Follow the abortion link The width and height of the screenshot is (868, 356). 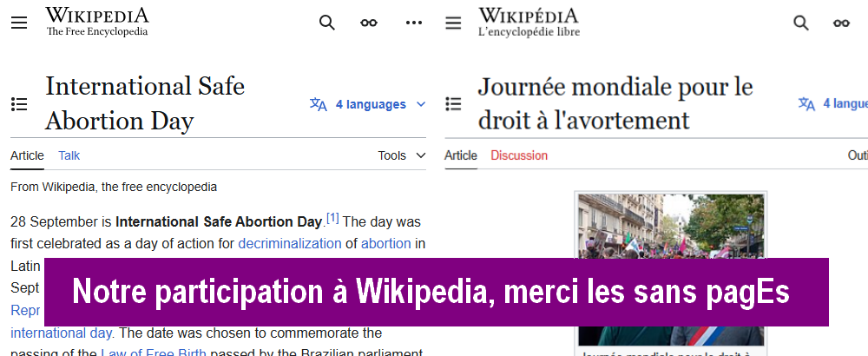386,244
